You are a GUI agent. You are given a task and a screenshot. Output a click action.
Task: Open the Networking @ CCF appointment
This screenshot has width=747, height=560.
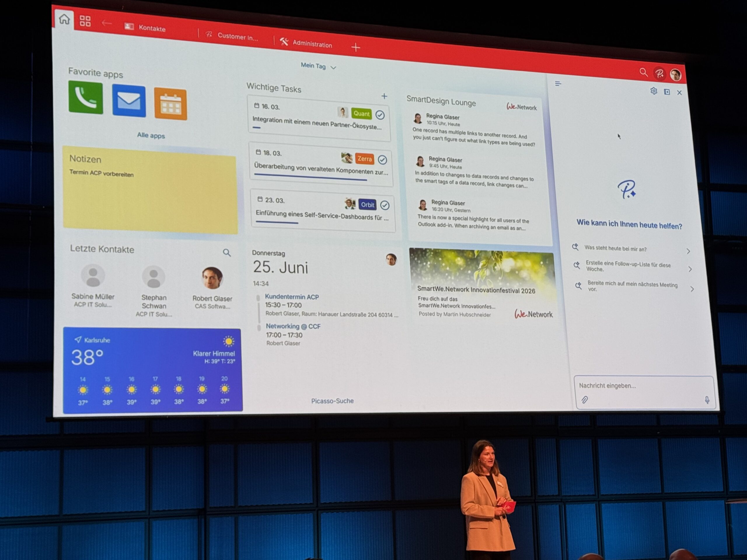point(293,326)
